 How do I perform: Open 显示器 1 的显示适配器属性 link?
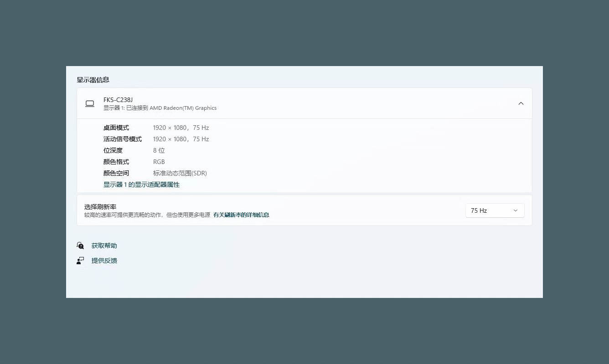[x=141, y=185]
